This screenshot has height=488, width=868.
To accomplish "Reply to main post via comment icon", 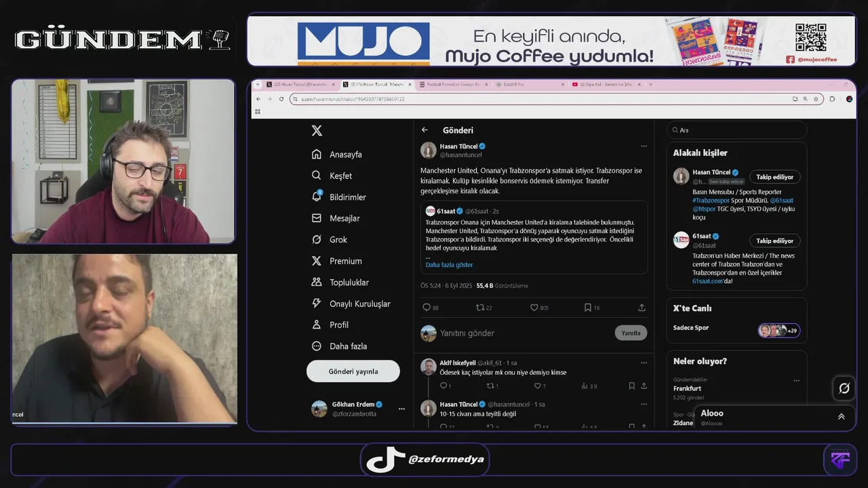I will point(427,308).
